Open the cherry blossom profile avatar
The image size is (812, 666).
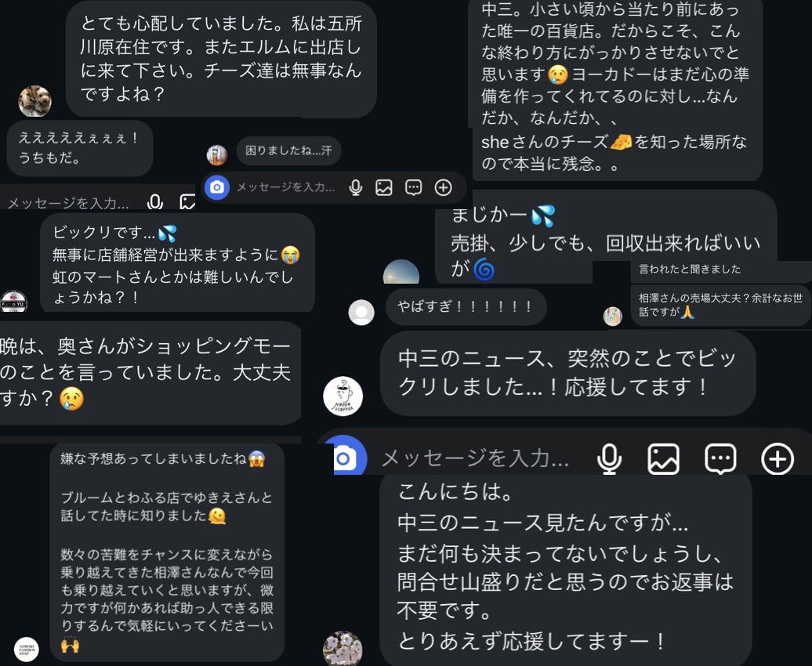point(343,649)
